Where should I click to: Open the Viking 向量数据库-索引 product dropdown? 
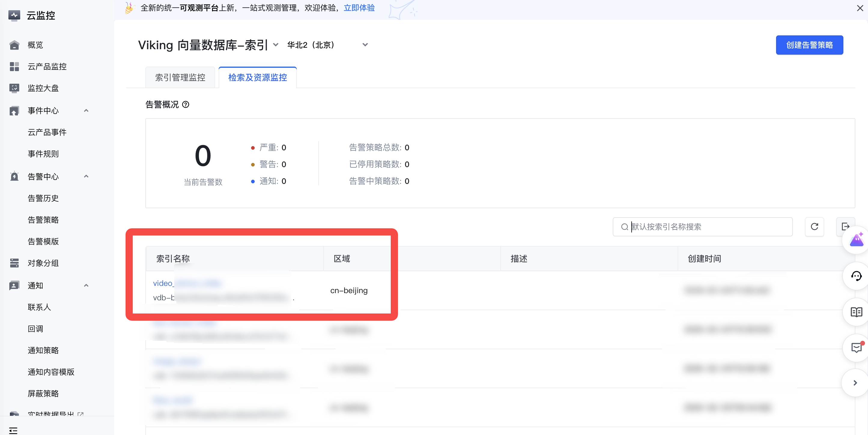tap(276, 45)
